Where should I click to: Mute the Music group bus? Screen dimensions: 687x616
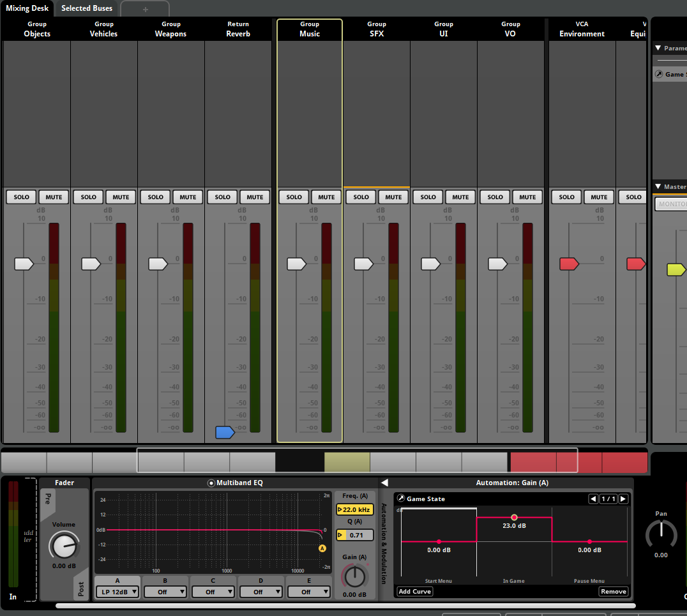326,197
